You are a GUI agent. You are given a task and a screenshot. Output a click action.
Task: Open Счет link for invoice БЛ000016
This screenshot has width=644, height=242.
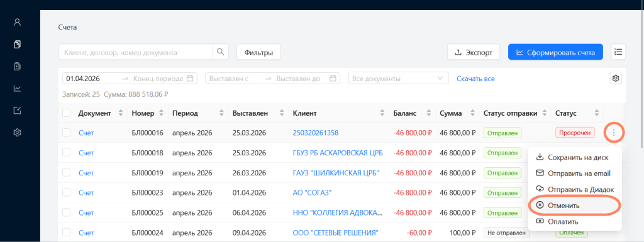coord(86,133)
